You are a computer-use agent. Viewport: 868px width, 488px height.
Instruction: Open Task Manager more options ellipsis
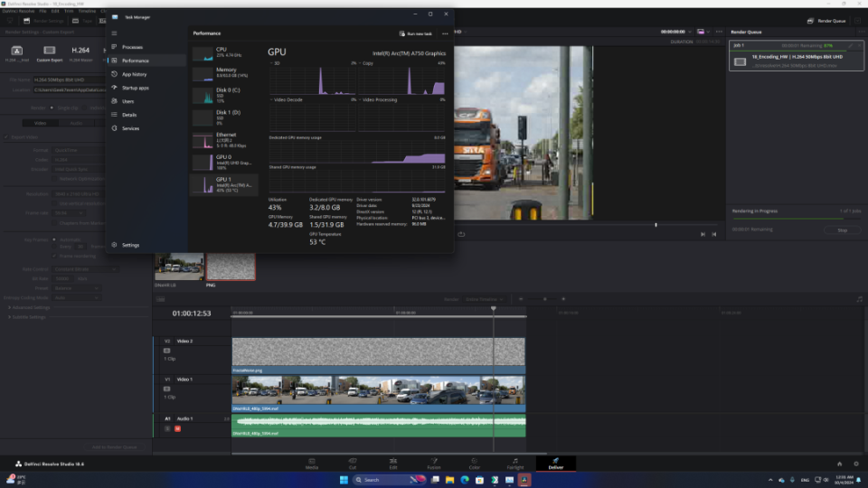coord(445,33)
